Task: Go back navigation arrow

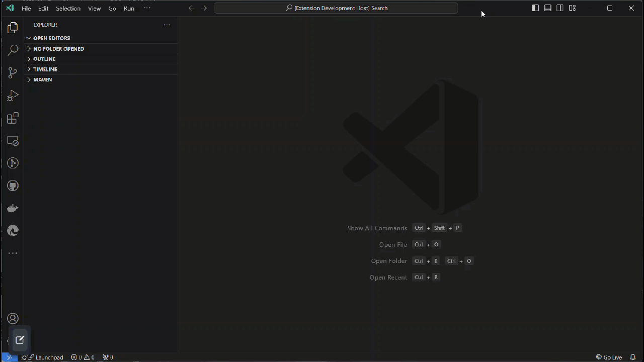Action: 191,8
